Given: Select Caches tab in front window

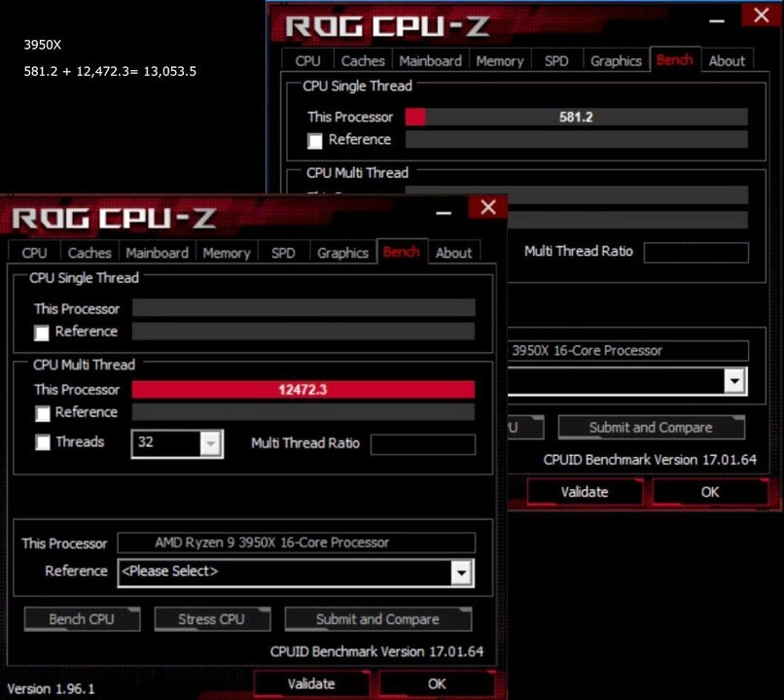Looking at the screenshot, I should point(89,253).
